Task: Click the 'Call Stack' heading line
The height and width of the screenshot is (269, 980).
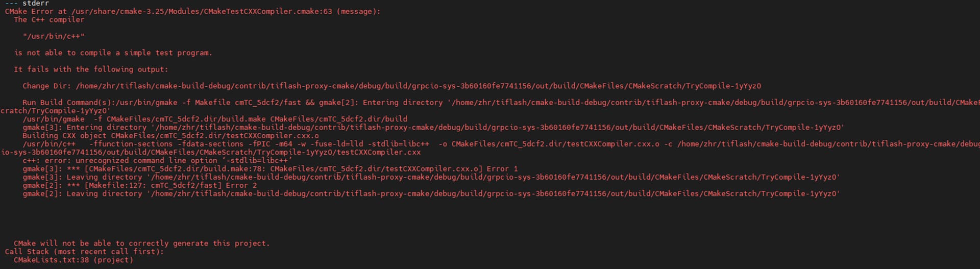Action: (84, 251)
